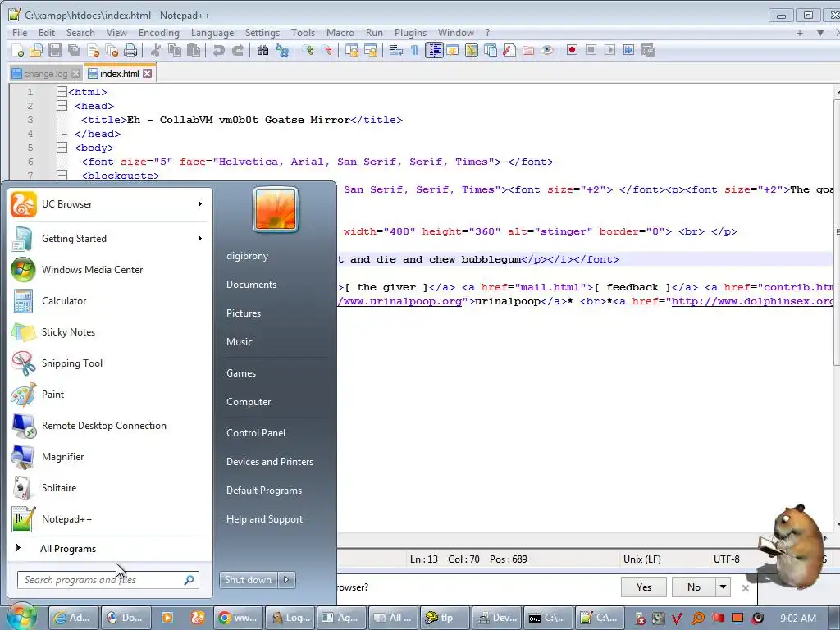The image size is (840, 630).
Task: Toggle the Document Map toolbar icon
Action: click(x=472, y=50)
